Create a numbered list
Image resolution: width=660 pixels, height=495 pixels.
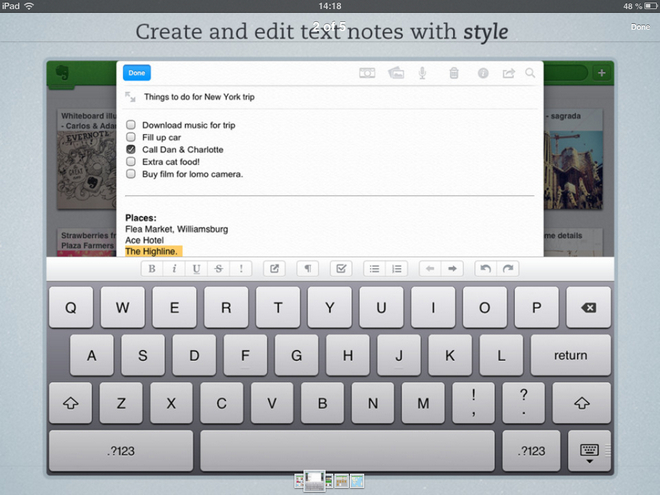(397, 269)
